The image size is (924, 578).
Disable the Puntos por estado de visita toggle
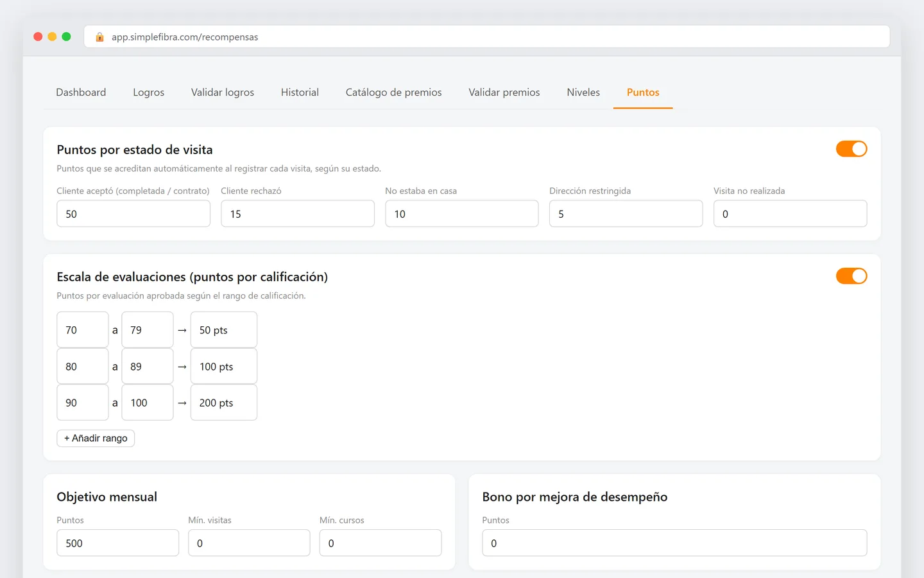851,149
